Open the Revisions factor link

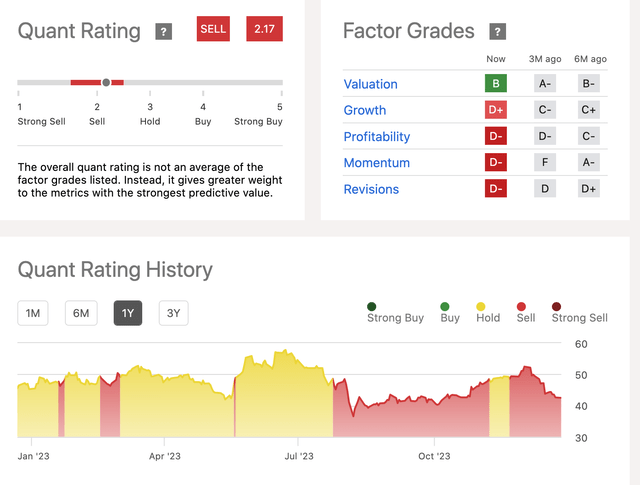tap(371, 189)
